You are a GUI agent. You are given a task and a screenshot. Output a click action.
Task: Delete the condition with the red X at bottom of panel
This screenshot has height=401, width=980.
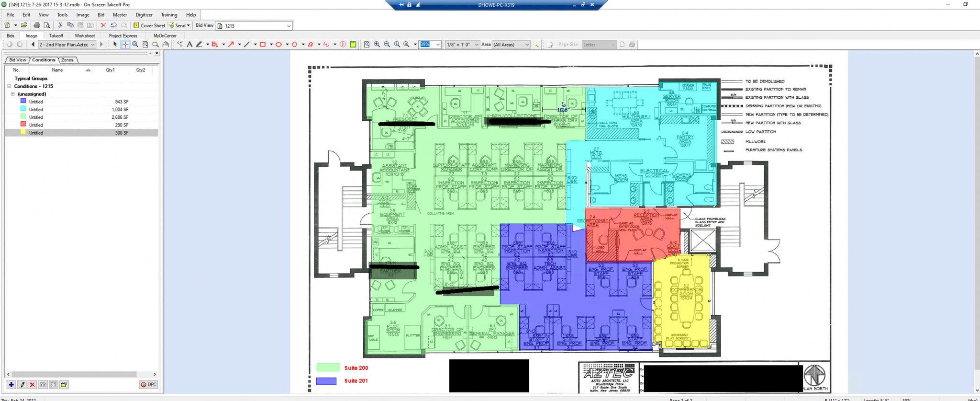[x=32, y=385]
